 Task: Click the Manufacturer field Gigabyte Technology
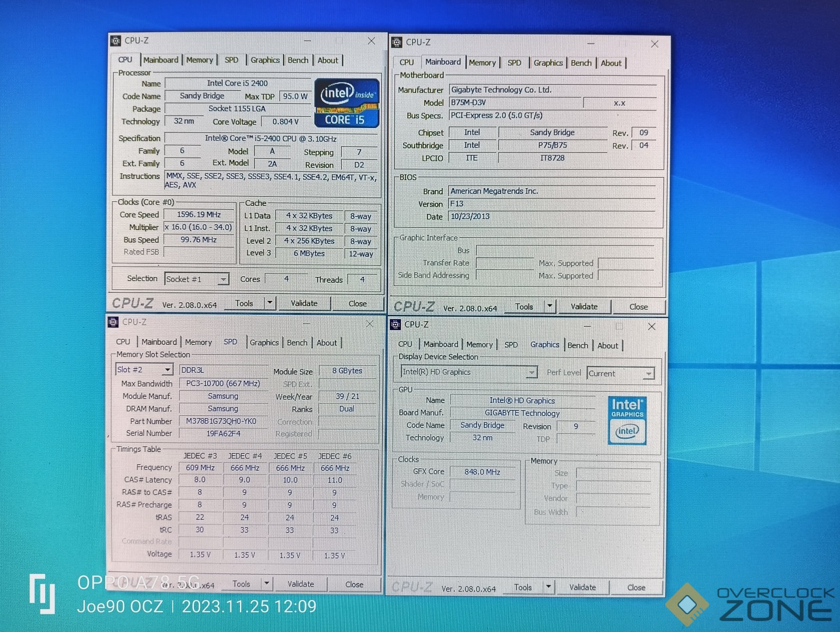point(553,90)
